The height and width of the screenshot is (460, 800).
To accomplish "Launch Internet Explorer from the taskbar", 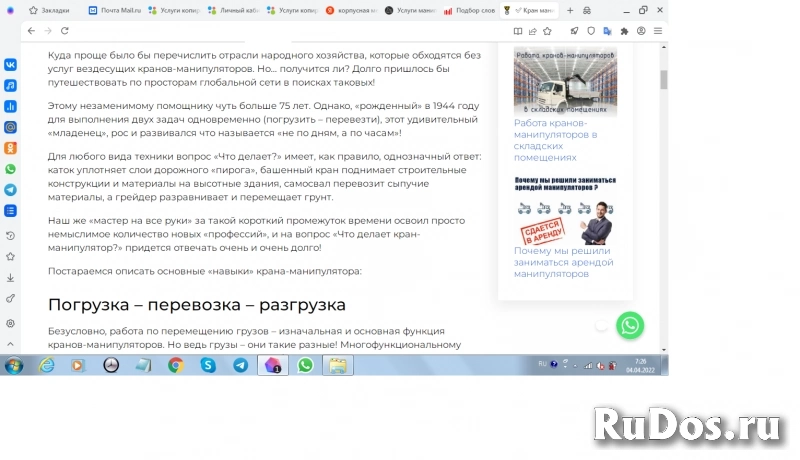I will tap(46, 365).
